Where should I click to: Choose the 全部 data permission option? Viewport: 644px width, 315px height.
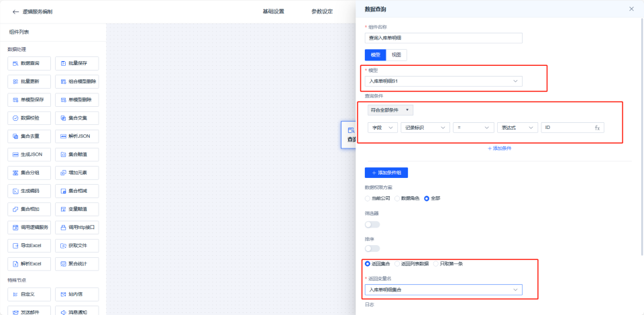click(432, 198)
